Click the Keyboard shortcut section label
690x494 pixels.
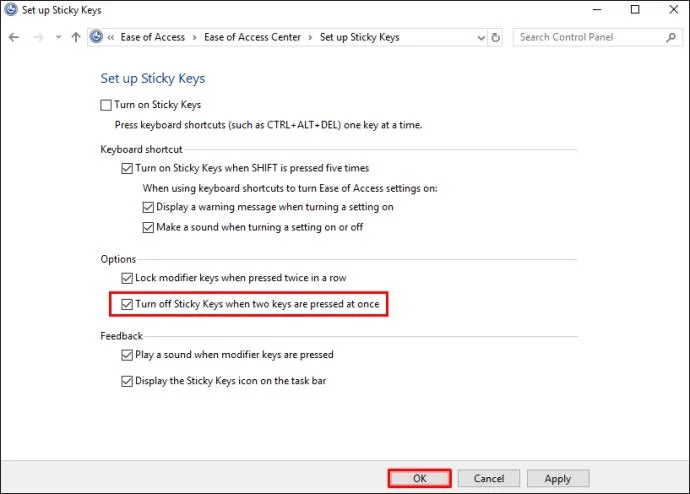pyautogui.click(x=141, y=150)
